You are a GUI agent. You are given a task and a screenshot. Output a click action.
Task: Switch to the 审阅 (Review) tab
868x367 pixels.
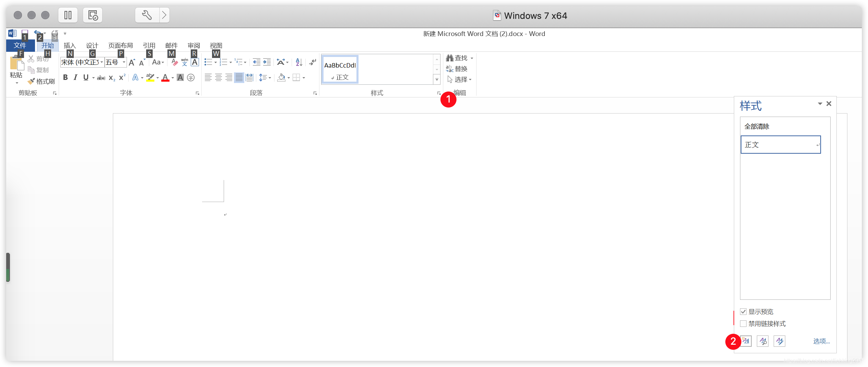coord(193,46)
